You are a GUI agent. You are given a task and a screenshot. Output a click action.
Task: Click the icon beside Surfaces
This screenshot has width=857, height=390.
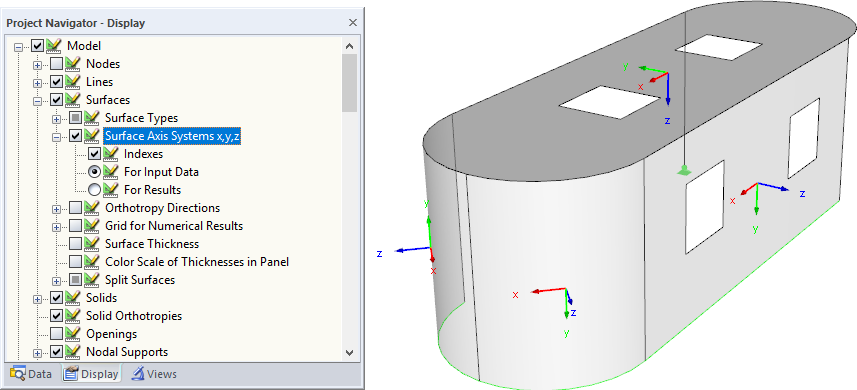click(73, 100)
